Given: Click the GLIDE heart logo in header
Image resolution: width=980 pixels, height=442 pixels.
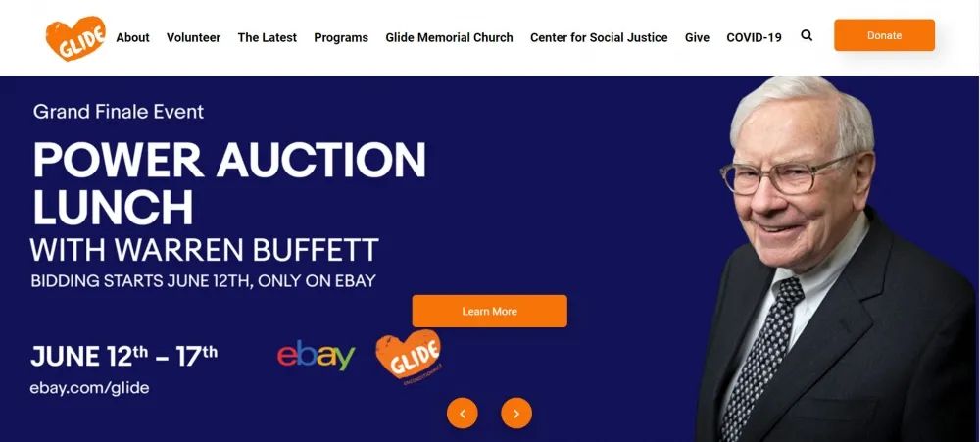Looking at the screenshot, I should click(x=75, y=38).
